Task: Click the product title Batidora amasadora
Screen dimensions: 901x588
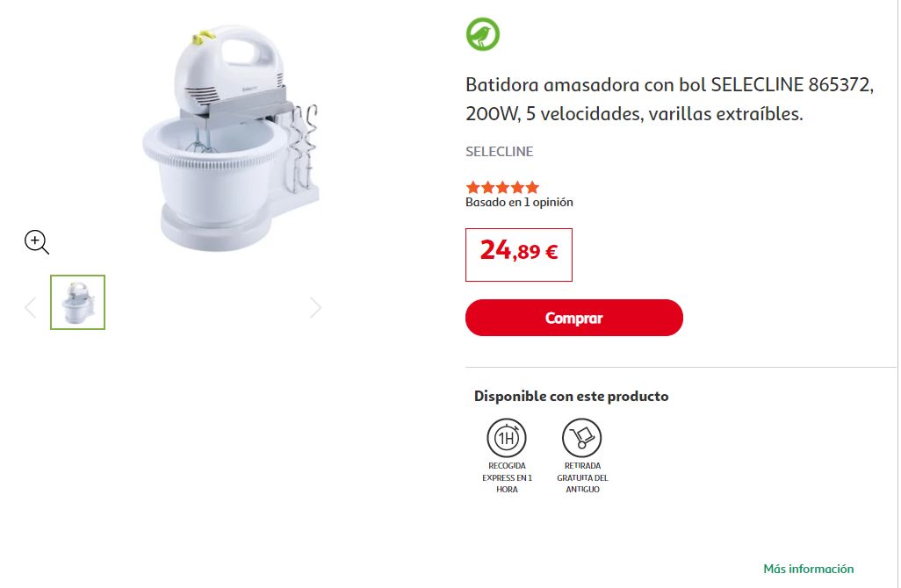Action: pyautogui.click(x=669, y=99)
